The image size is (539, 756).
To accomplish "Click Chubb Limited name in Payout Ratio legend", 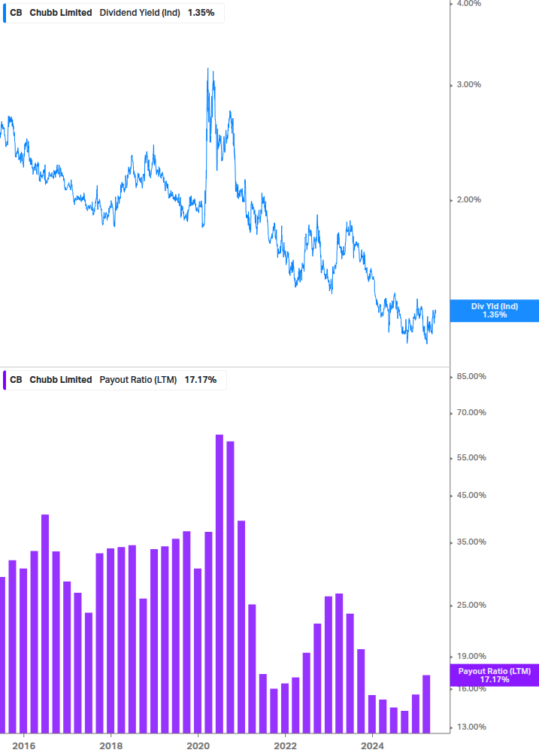I will point(61,380).
